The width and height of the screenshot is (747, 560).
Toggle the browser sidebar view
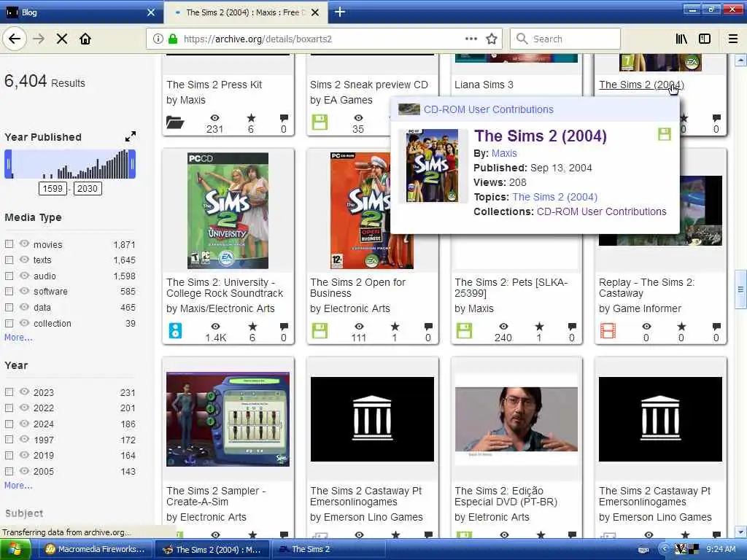(x=705, y=39)
